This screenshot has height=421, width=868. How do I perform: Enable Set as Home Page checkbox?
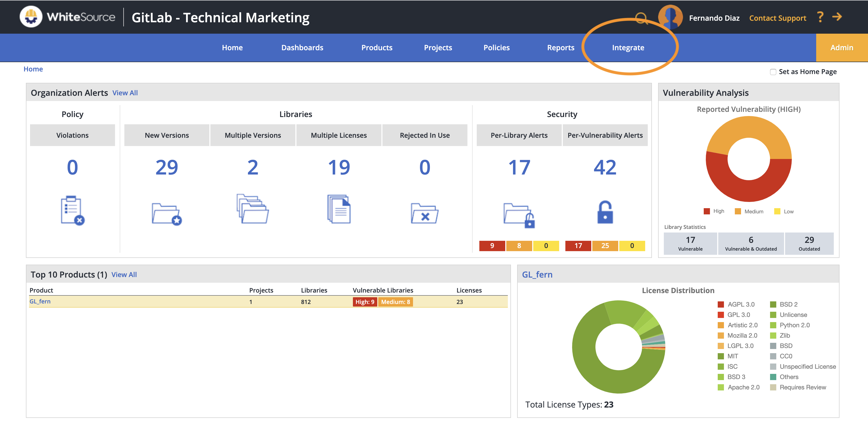pos(773,72)
